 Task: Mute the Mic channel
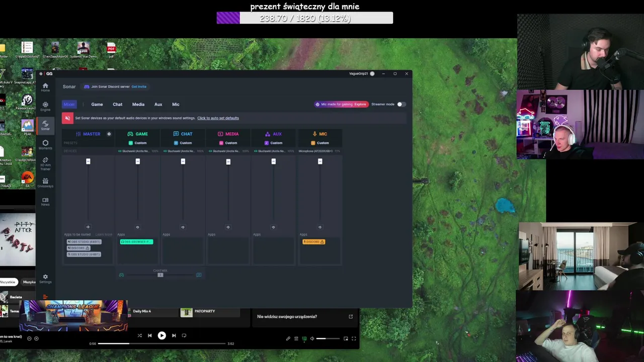tap(320, 227)
